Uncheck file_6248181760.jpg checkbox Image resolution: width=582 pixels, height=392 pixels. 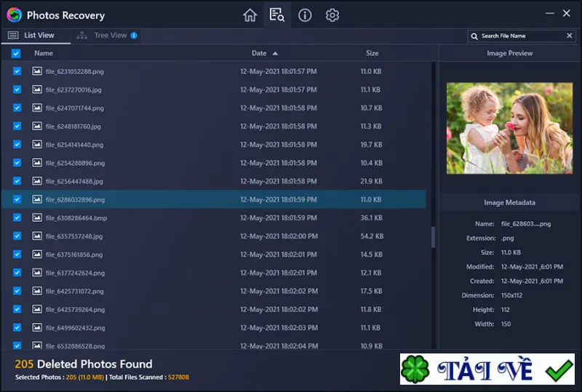coord(17,126)
